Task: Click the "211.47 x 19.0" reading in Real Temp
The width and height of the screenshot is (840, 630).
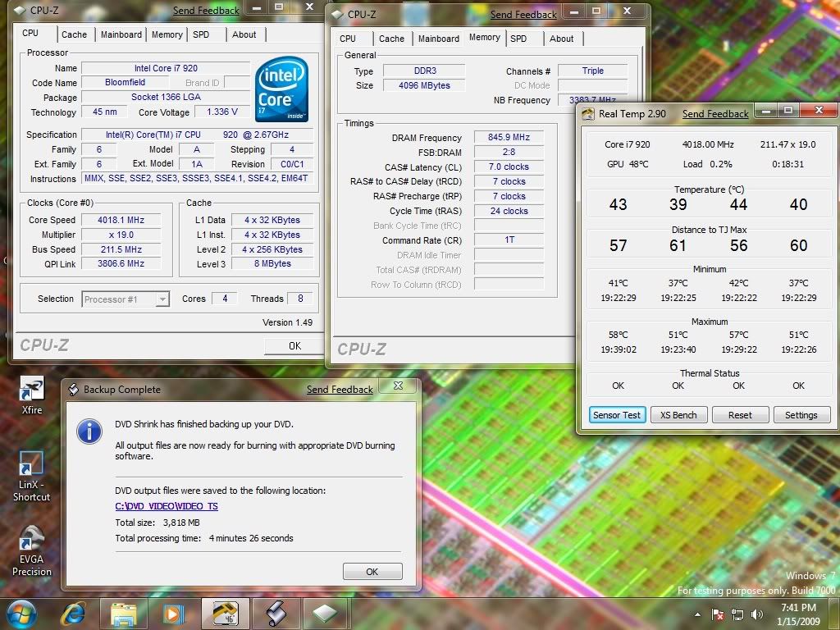Action: (788, 144)
